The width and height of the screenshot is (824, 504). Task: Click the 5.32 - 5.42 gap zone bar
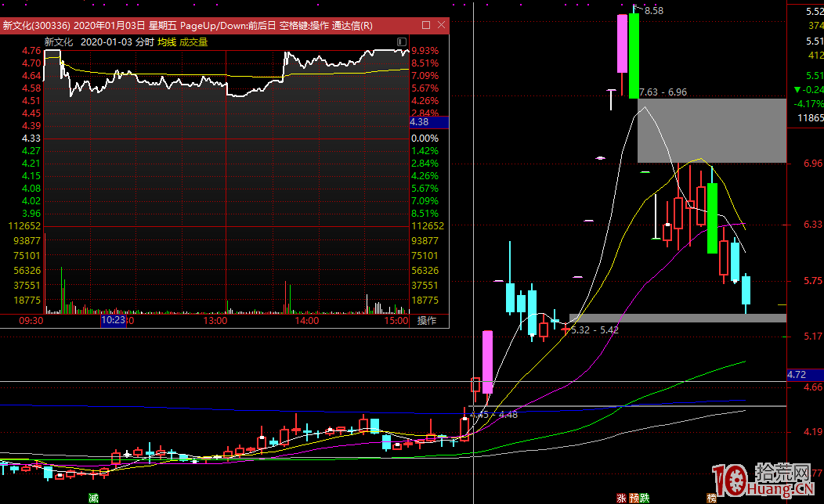(x=678, y=318)
